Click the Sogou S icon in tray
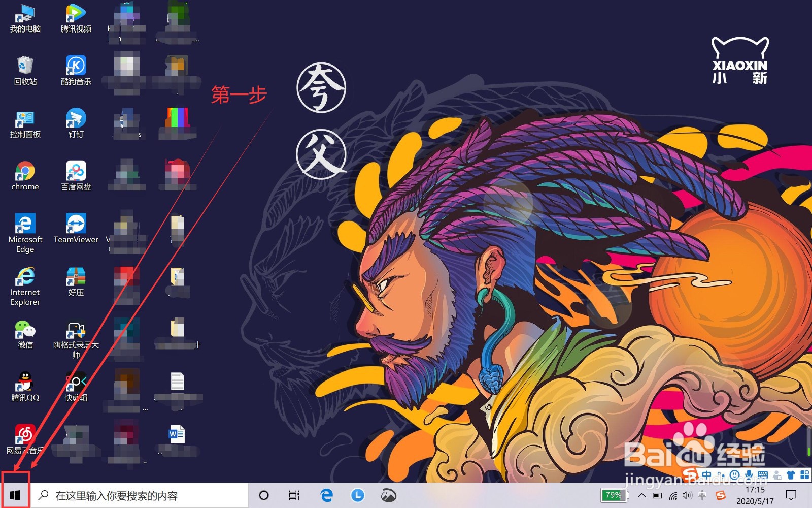812x508 pixels. [x=721, y=495]
